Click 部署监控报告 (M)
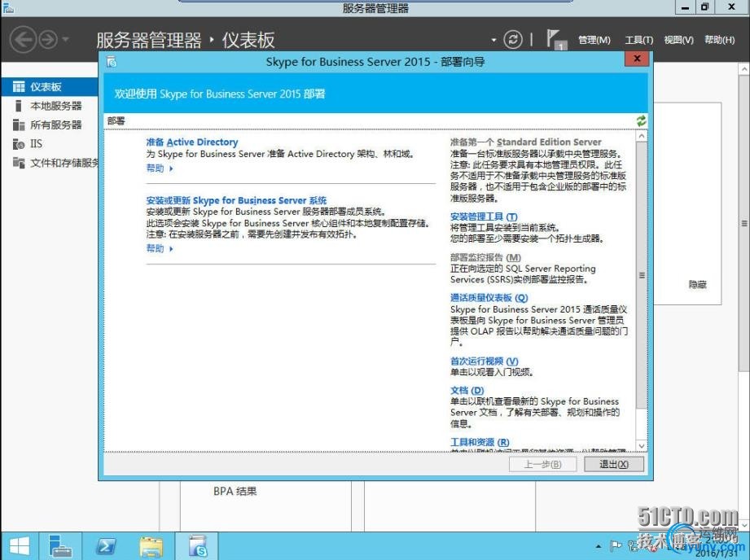 [x=485, y=257]
